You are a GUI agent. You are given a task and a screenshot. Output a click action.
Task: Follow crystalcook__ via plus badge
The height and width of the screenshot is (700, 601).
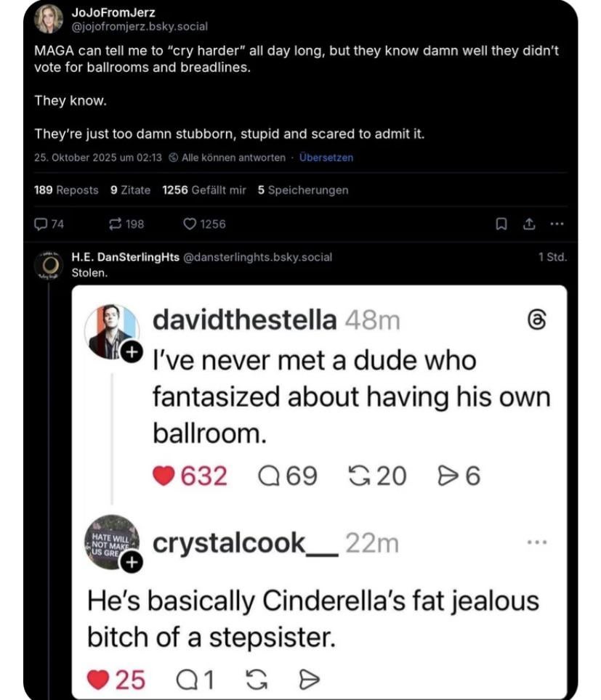(x=132, y=562)
